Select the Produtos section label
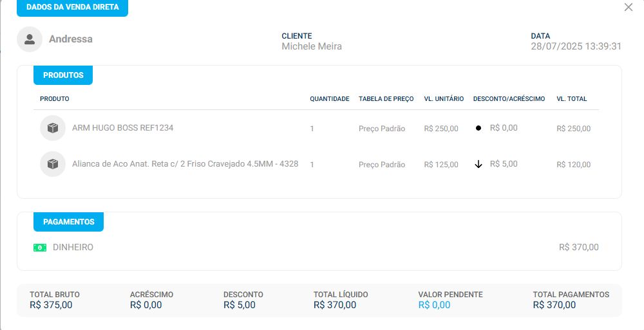This screenshot has height=330, width=644. pyautogui.click(x=63, y=75)
